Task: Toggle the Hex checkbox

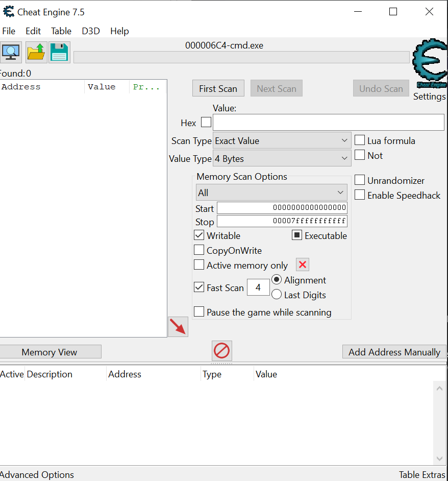Action: pyautogui.click(x=206, y=122)
